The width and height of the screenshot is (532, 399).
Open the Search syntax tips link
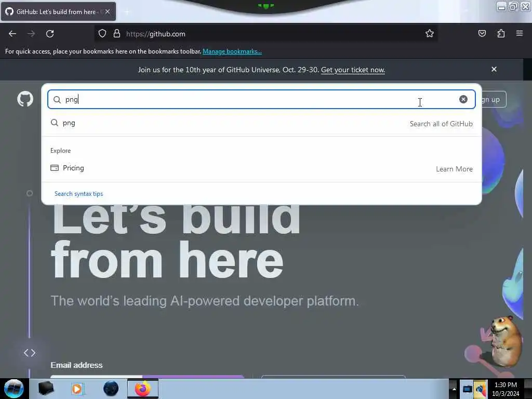coord(78,194)
